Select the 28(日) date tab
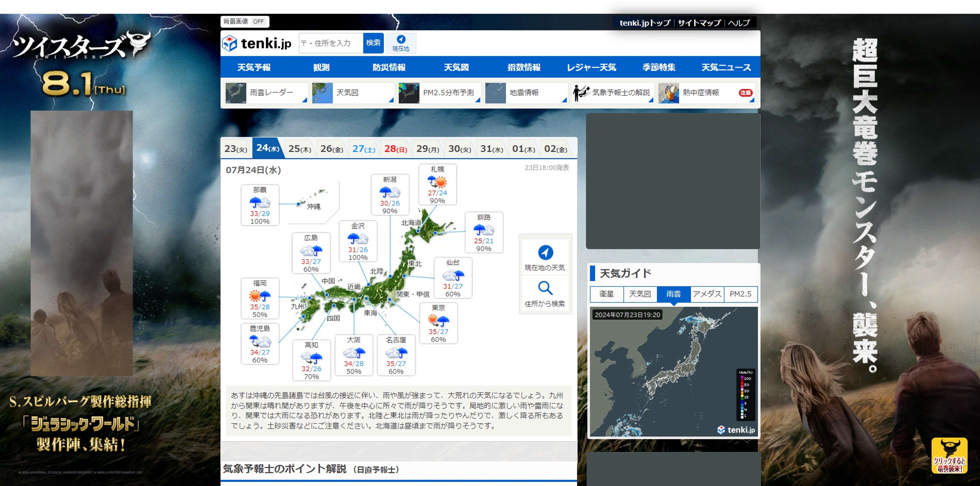 click(x=395, y=149)
